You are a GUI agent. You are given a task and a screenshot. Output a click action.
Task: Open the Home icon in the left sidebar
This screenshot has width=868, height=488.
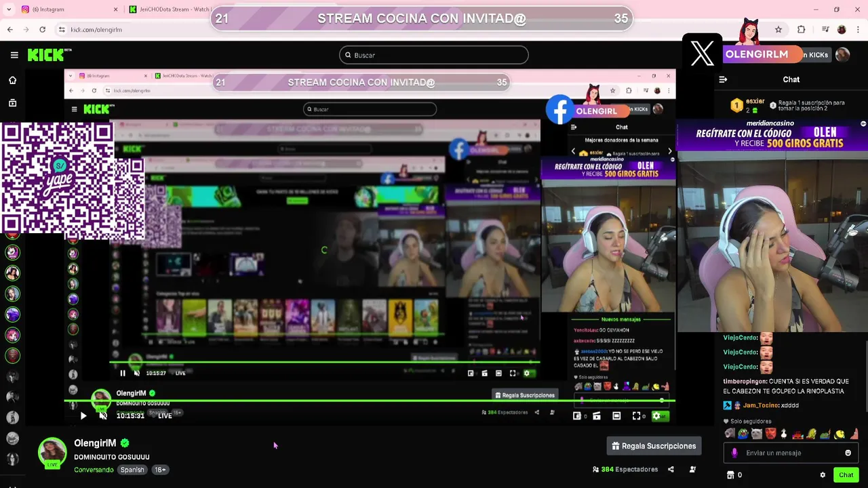(12, 80)
